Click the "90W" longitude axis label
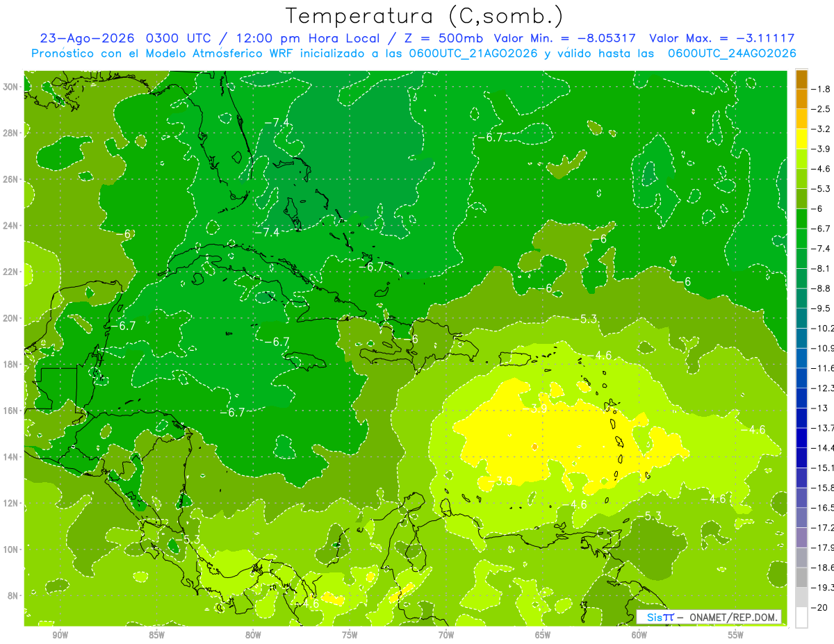The image size is (834, 644). 60,635
